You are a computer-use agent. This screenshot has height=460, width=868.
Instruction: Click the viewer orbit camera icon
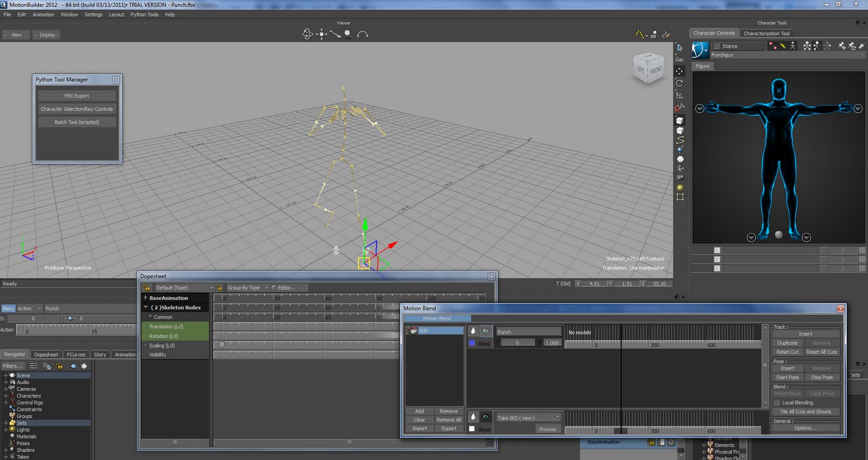pyautogui.click(x=308, y=34)
